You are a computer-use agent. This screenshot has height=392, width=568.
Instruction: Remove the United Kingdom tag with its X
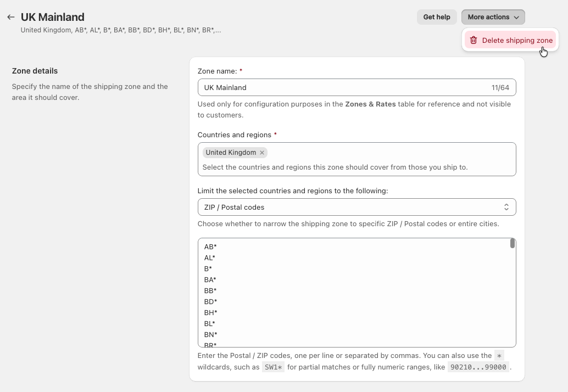point(262,153)
